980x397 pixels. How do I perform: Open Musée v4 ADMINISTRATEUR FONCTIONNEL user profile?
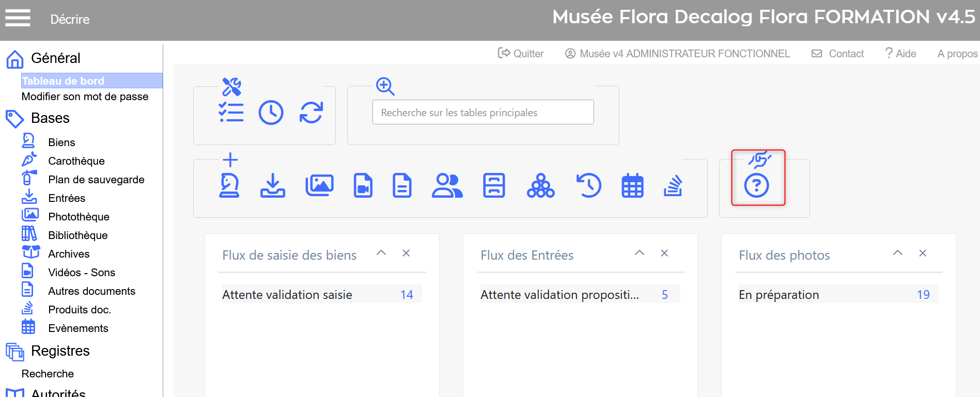[677, 54]
